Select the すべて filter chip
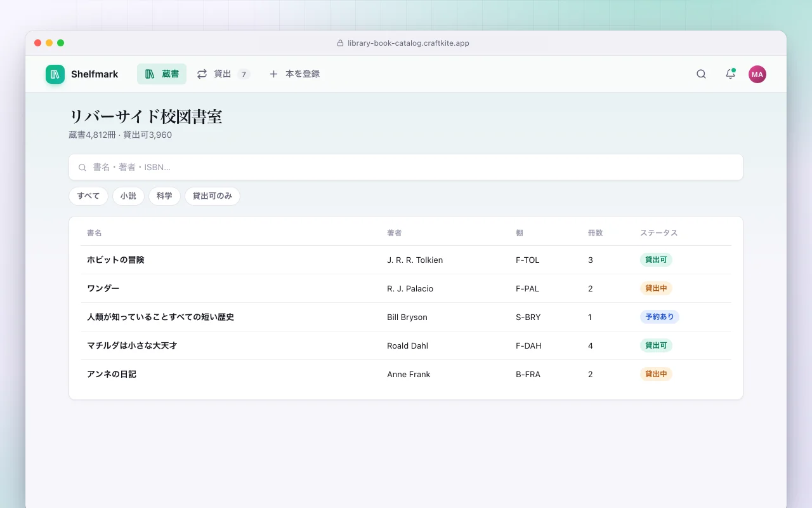 (x=88, y=196)
